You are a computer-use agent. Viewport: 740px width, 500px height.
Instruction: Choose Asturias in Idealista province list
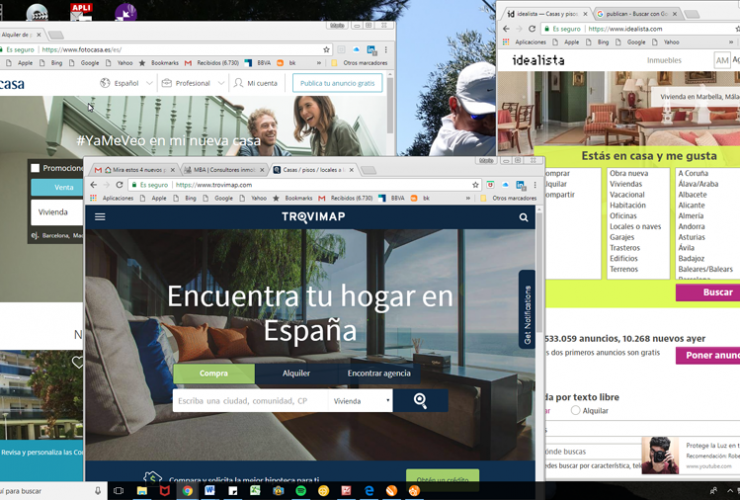coord(691,237)
